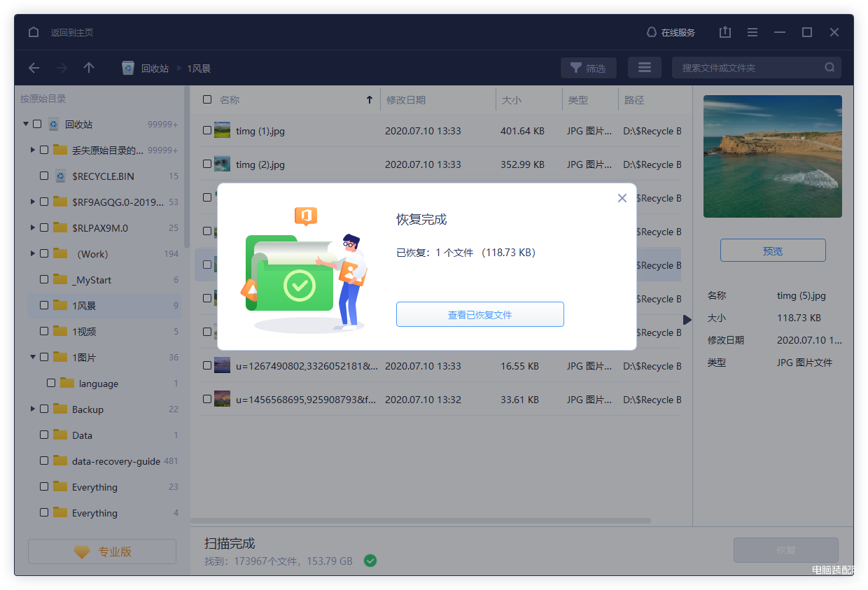Go up one folder level
Image resolution: width=868 pixels, height=590 pixels.
tap(89, 68)
